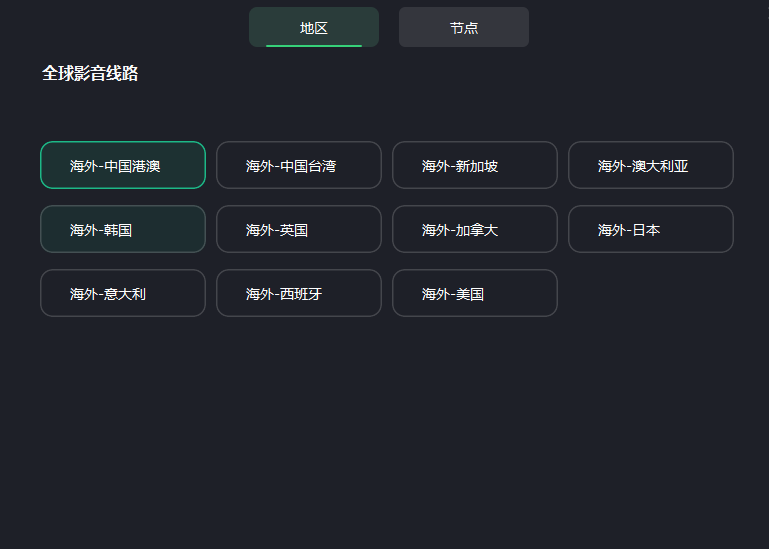Select 海外-澳大利亚 from the region list
This screenshot has width=769, height=549.
(x=651, y=165)
